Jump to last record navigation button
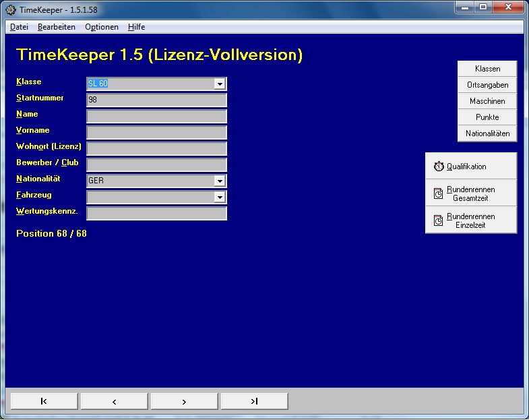 point(254,401)
